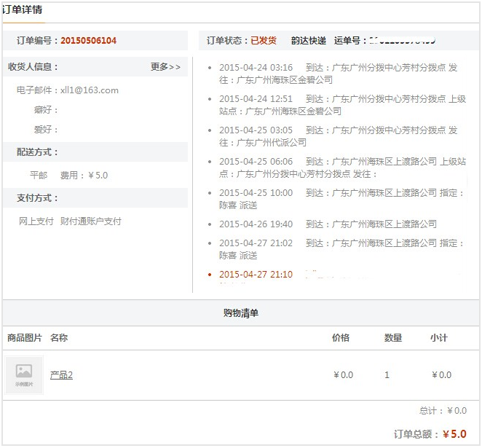
Task: Click the 购物清单 section header
Action: (240, 313)
